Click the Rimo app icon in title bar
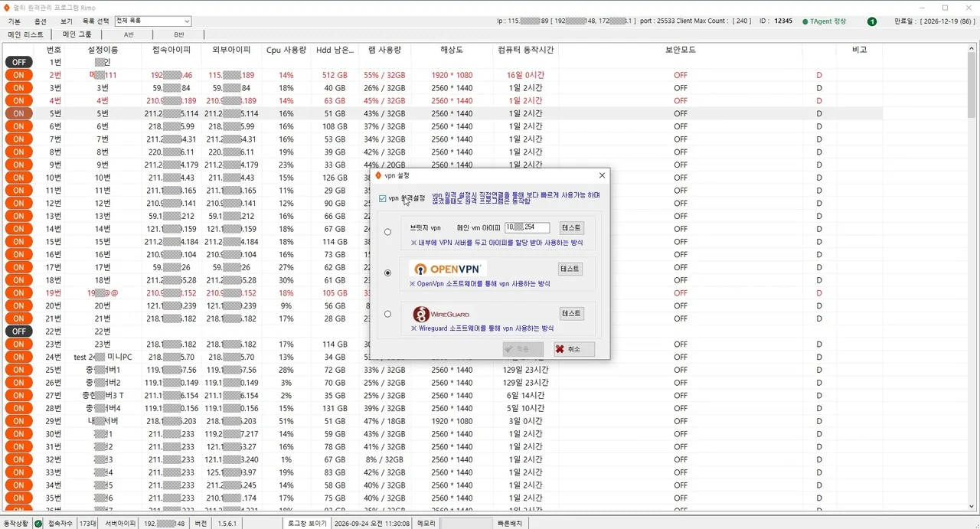Viewport: 980px width, 529px height. [x=7, y=7]
